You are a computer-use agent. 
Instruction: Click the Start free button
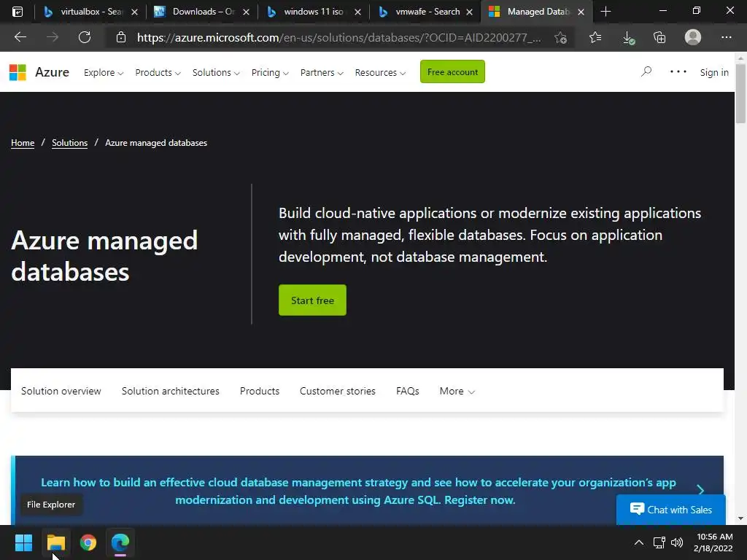click(x=312, y=300)
